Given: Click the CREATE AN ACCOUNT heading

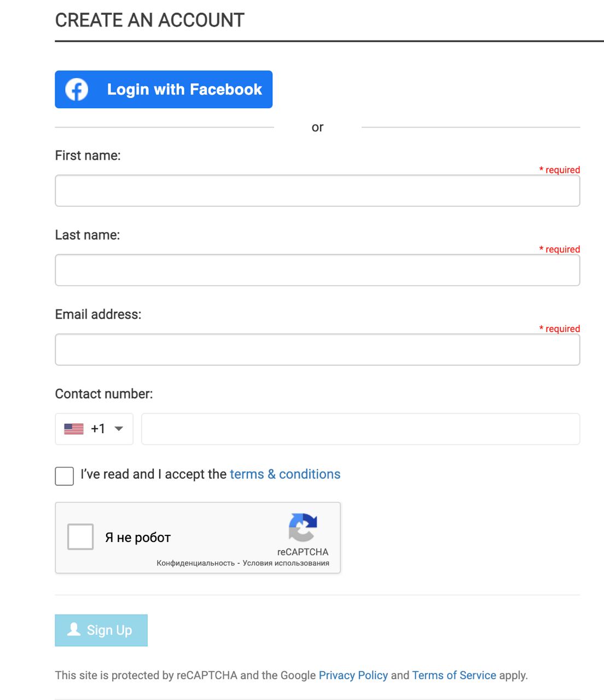Looking at the screenshot, I should (149, 20).
